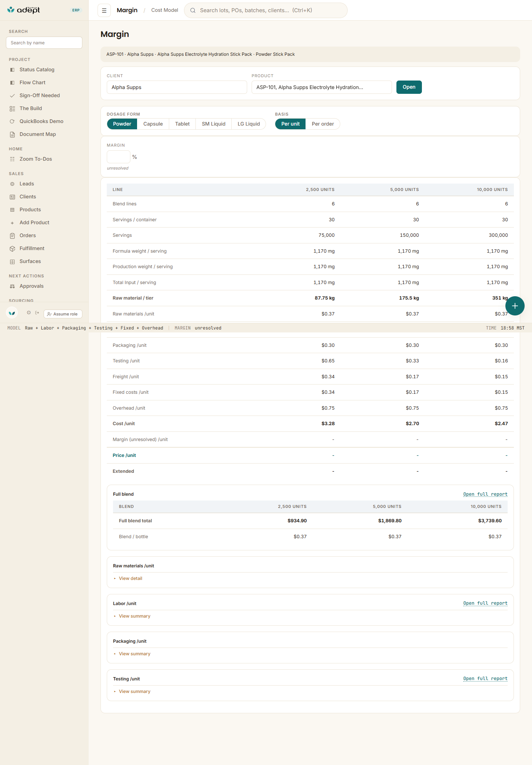Viewport: 532px width, 765px height.
Task: Select Per unit basis
Action: pos(290,124)
